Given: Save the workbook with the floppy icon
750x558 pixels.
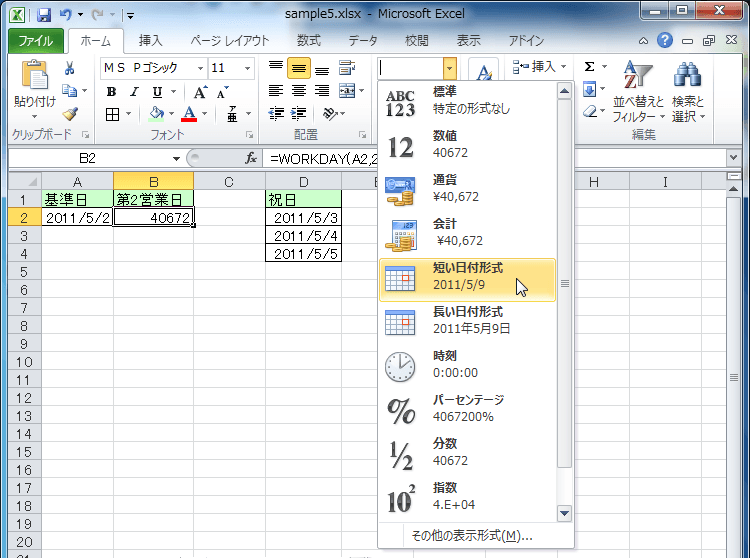Looking at the screenshot, I should [44, 14].
